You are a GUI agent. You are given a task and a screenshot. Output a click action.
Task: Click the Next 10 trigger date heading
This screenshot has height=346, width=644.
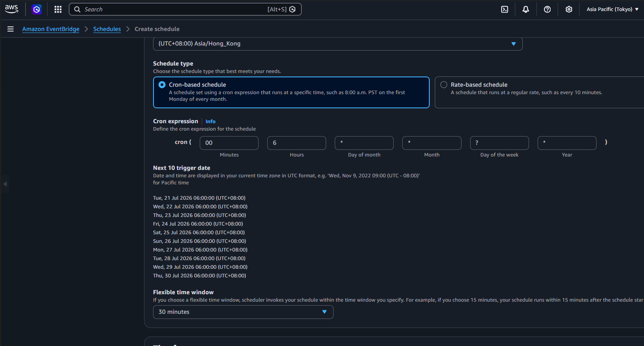[x=182, y=168]
